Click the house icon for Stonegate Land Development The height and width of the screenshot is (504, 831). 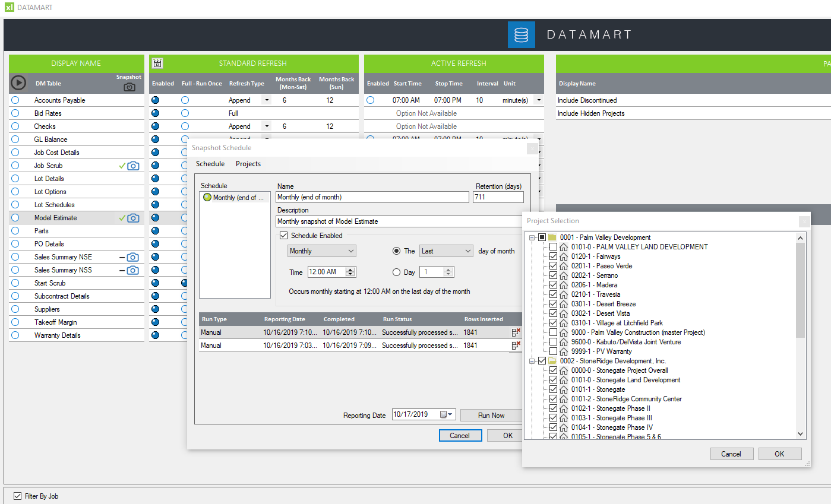pos(564,380)
